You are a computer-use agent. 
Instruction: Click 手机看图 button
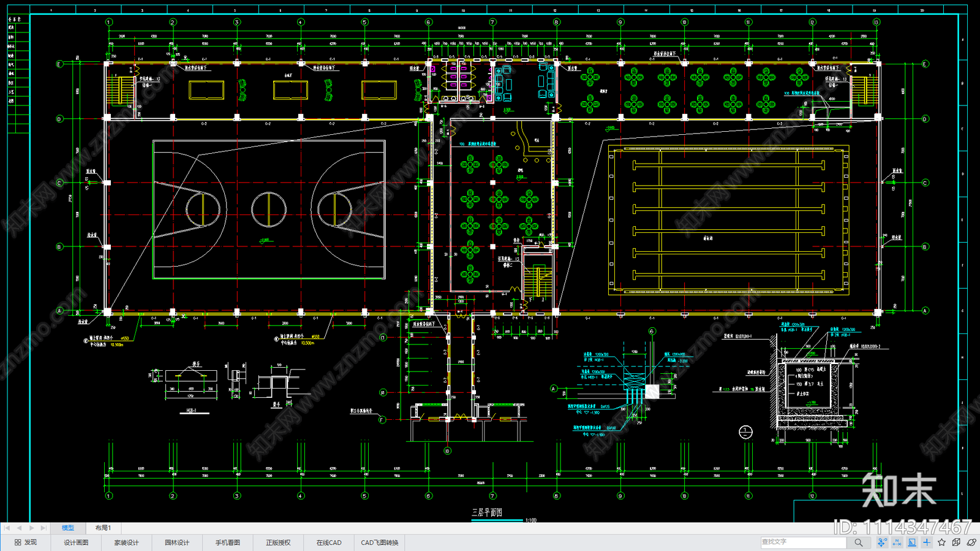[x=227, y=542]
